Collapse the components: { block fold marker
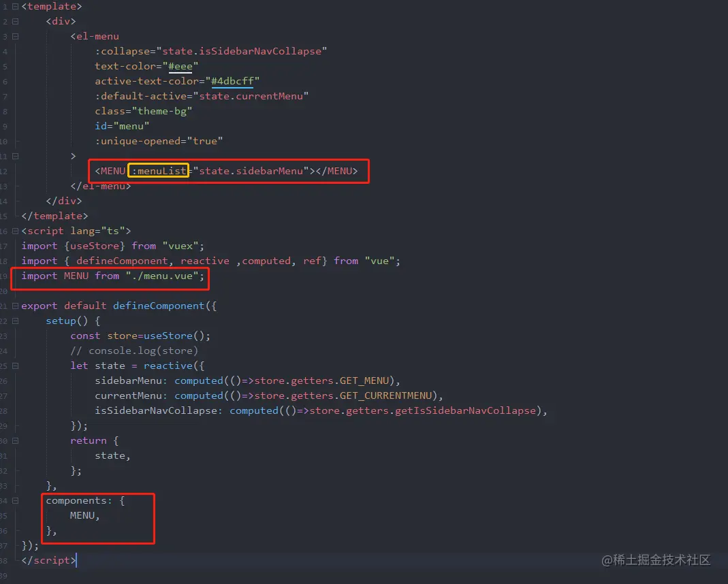 click(15, 501)
